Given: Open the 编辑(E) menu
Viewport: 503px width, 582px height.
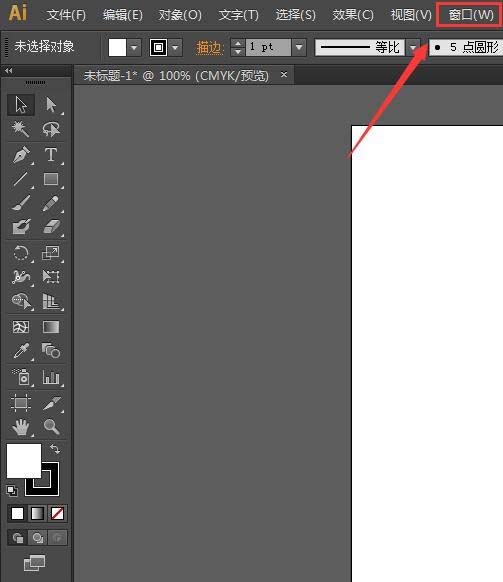Looking at the screenshot, I should (x=123, y=15).
